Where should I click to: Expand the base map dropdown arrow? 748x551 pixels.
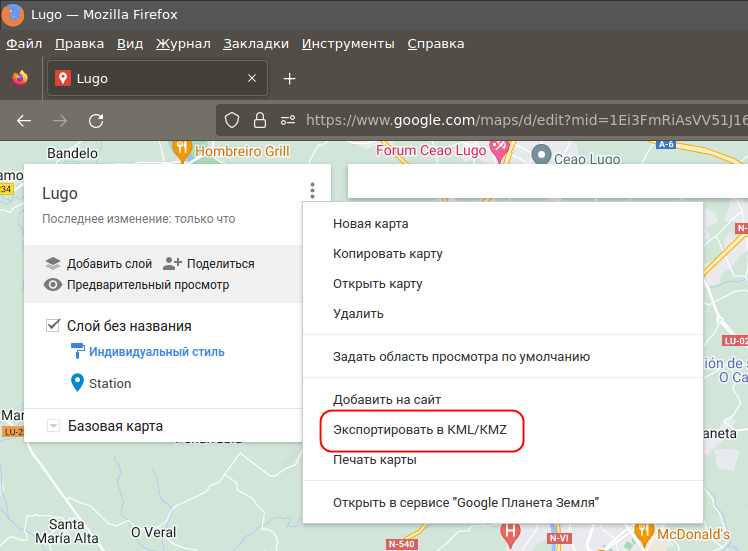[53, 426]
